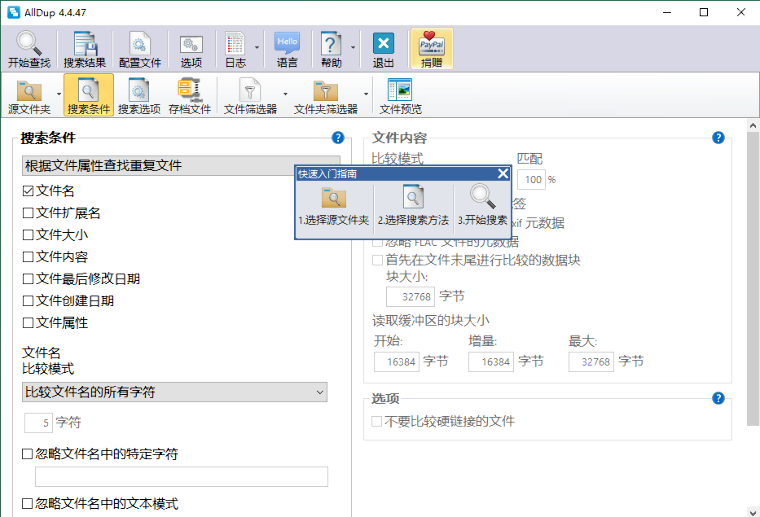The width and height of the screenshot is (760, 517).
Task: Select the 搜索条件 tab icon
Action: 88,95
